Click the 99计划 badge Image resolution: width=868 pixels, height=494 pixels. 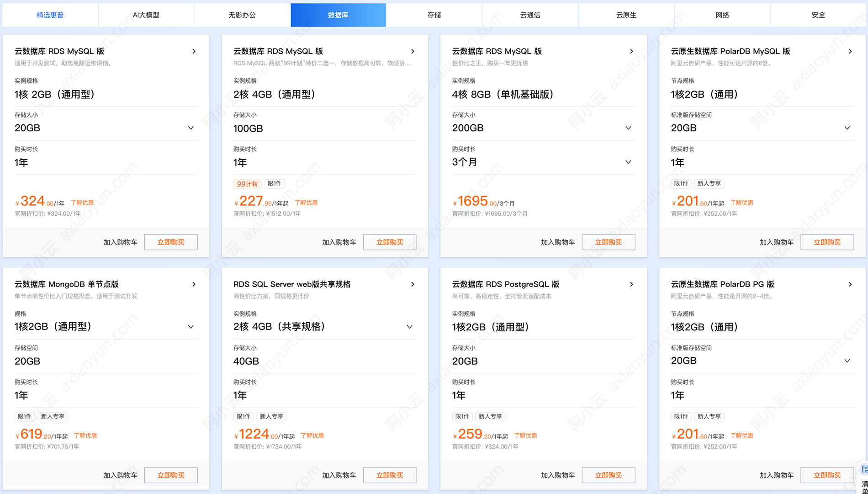click(247, 184)
